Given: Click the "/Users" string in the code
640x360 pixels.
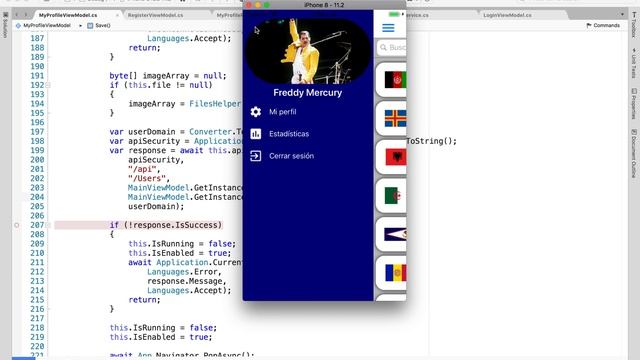Looking at the screenshot, I should [x=146, y=178].
